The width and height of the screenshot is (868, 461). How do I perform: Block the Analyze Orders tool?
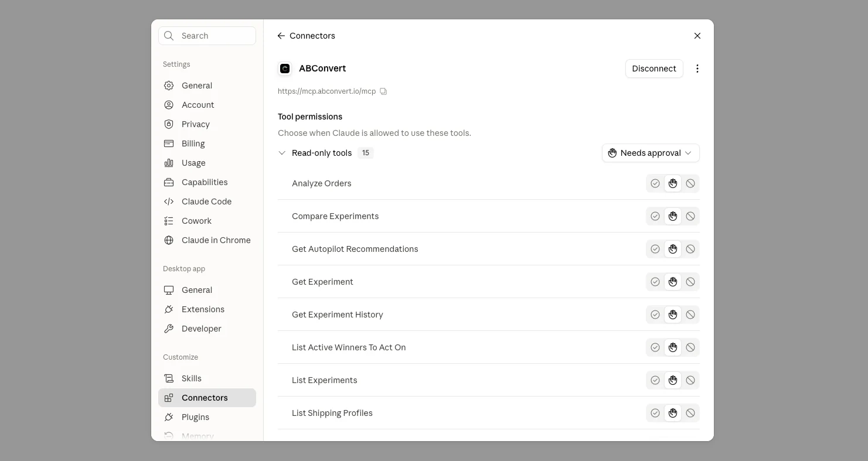coord(690,183)
